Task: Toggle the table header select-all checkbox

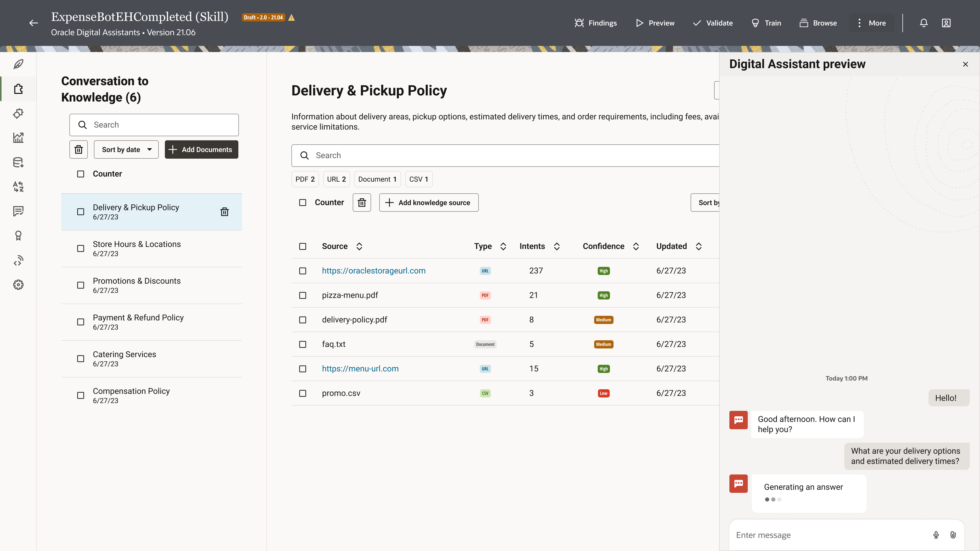Action: click(302, 246)
